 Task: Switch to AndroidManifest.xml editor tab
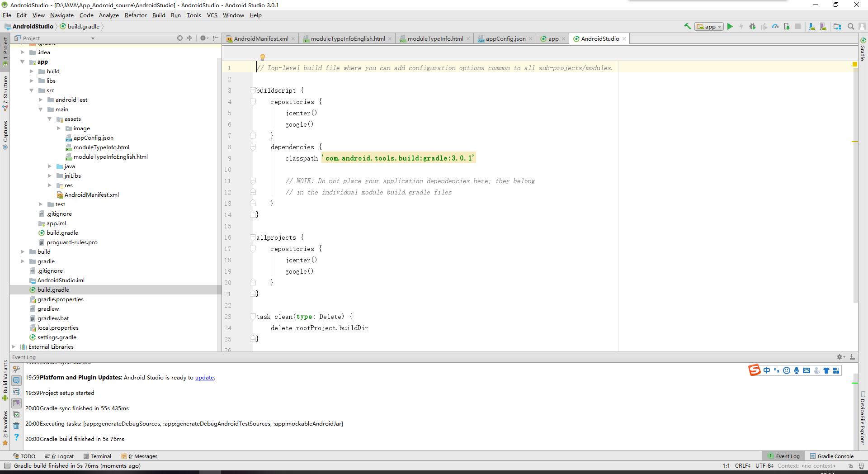tap(260, 38)
